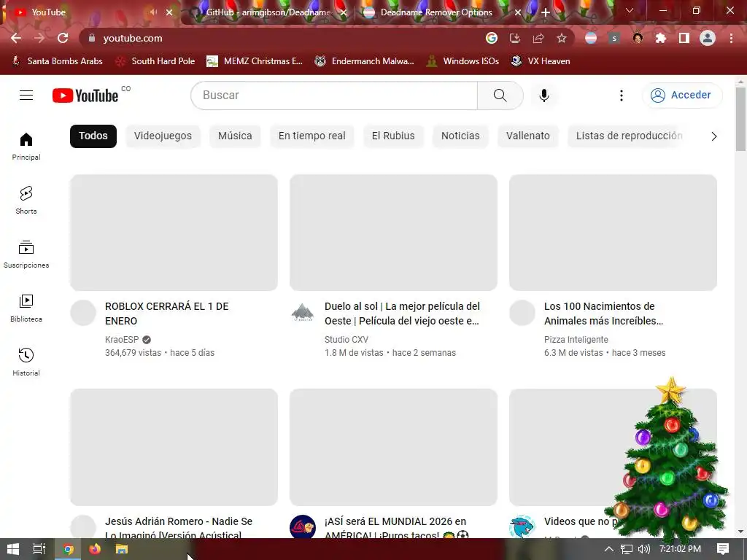Open Biblioteca in the sidebar
The image size is (747, 560).
coord(26,308)
